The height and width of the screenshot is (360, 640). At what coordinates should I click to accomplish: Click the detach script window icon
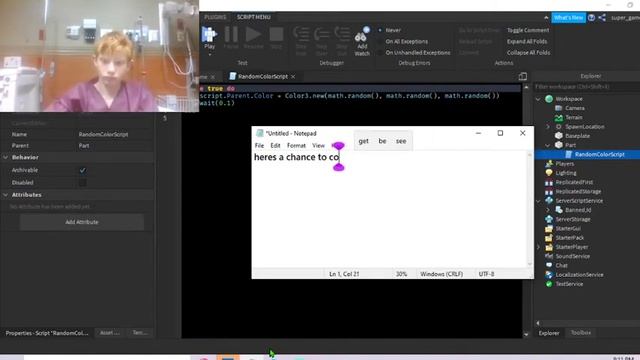click(x=522, y=76)
